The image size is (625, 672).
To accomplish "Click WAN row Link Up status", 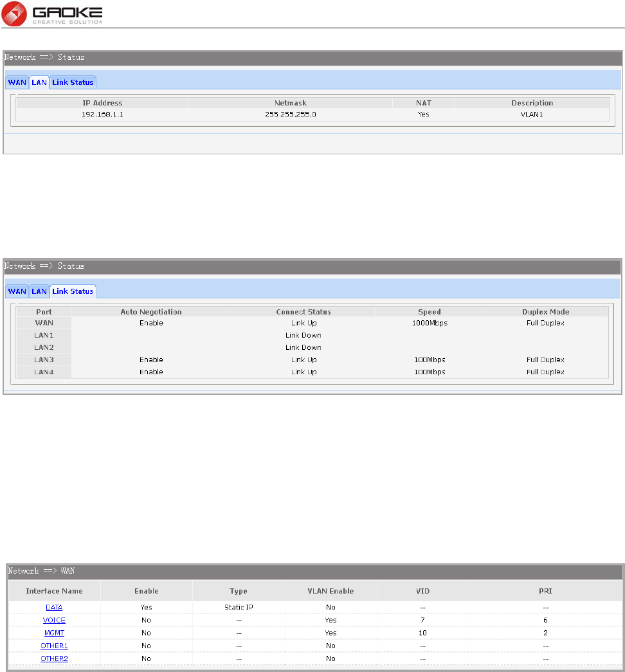I will point(304,323).
